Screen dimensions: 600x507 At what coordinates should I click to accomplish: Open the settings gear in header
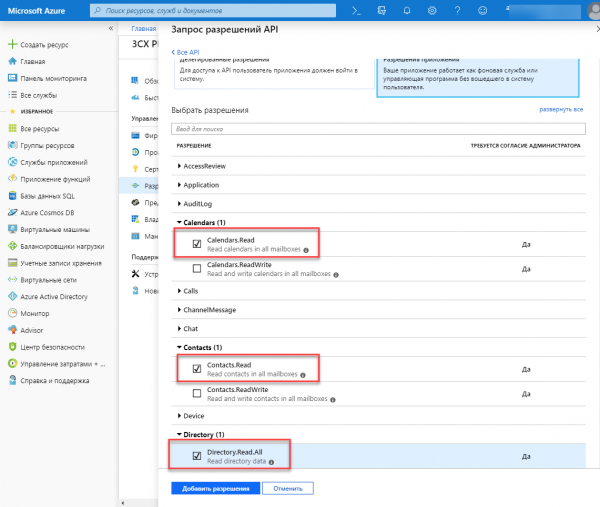point(431,10)
